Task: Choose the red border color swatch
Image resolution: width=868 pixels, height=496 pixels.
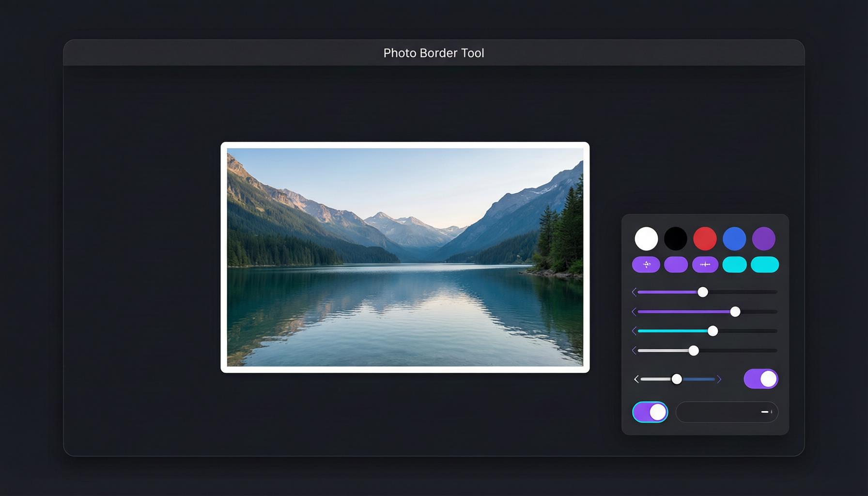Action: coord(705,239)
